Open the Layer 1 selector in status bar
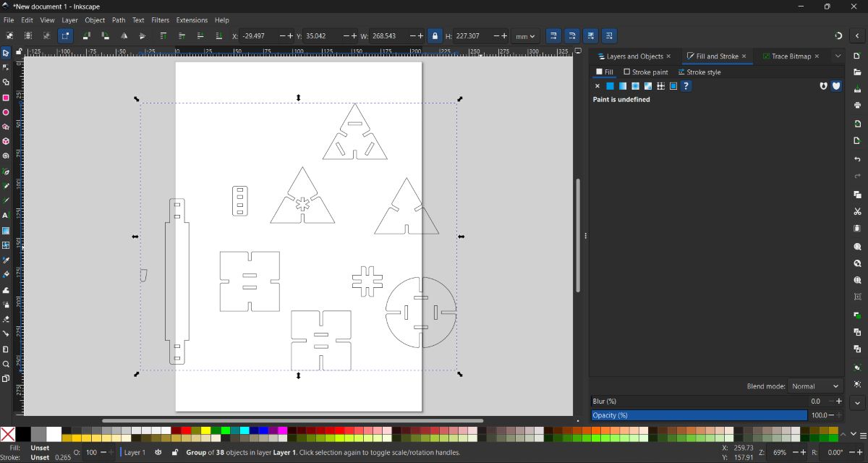 pos(135,452)
